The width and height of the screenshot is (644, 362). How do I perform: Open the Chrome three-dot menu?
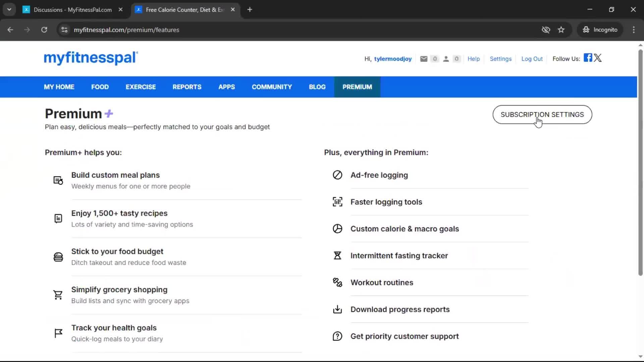[634, 30]
